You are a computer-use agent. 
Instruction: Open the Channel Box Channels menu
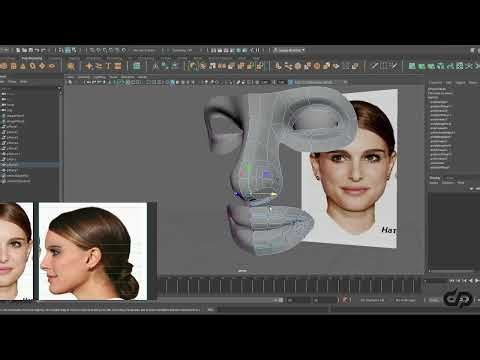[435, 82]
